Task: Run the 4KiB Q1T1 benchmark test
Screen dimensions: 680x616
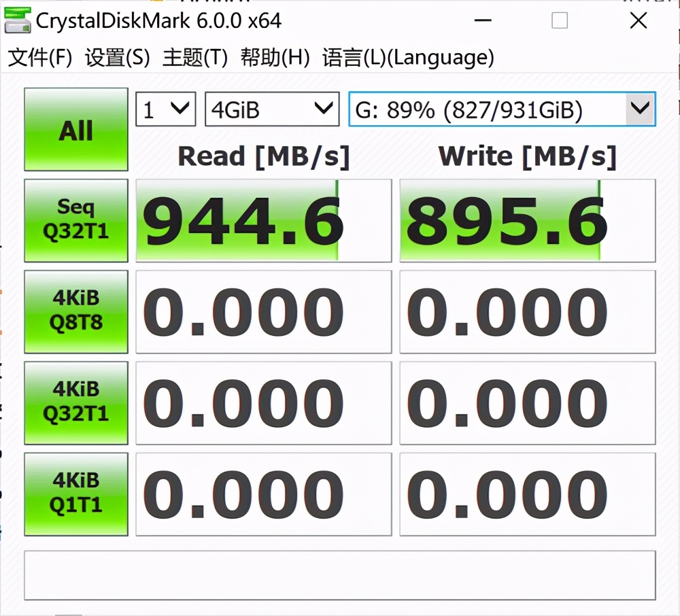Action: pos(75,494)
